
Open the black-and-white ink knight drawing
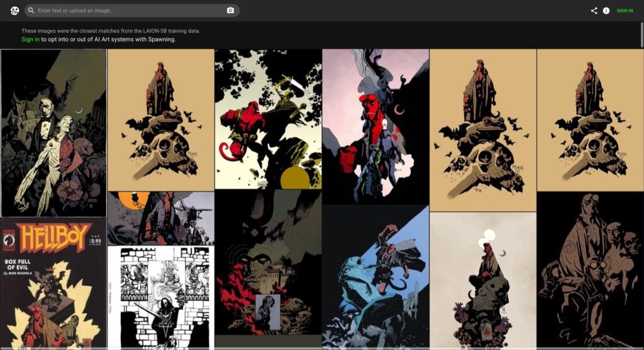click(x=160, y=298)
